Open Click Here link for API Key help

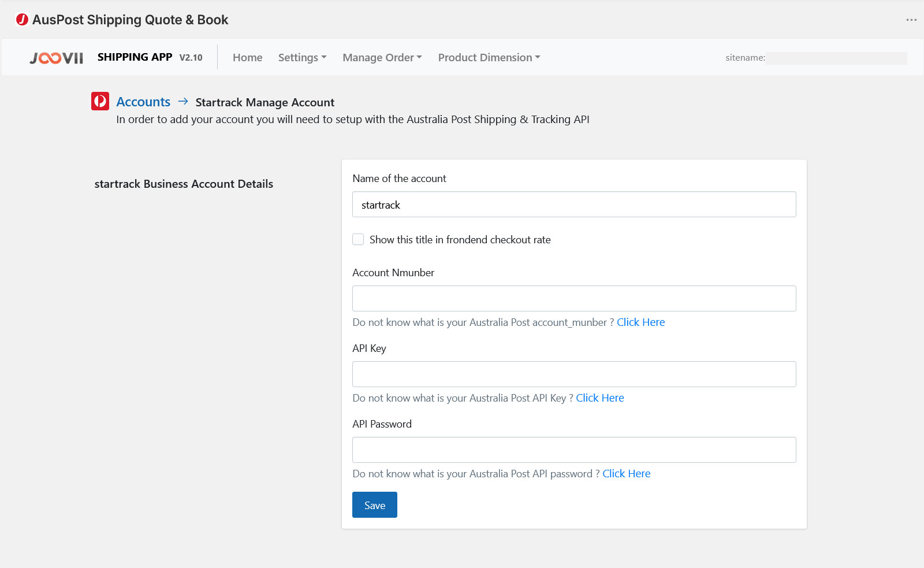599,398
